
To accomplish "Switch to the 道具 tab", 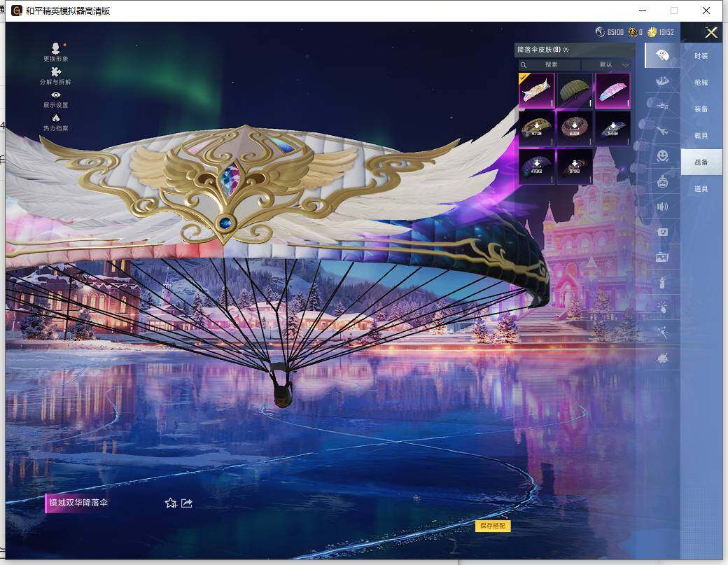I will 701,188.
